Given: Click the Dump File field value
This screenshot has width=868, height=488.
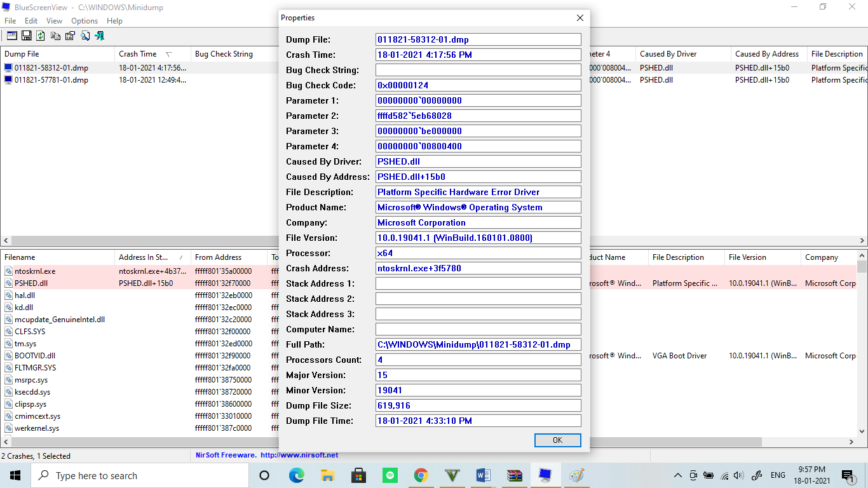Looking at the screenshot, I should coord(478,39).
